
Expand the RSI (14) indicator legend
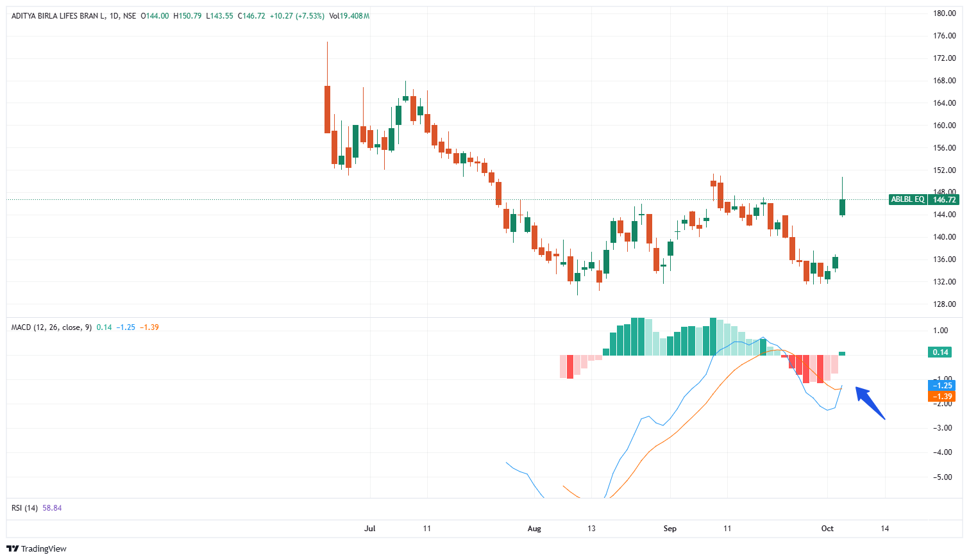point(25,508)
